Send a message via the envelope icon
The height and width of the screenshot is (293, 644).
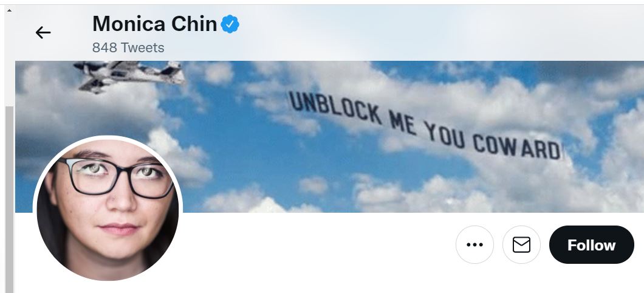[x=522, y=244]
